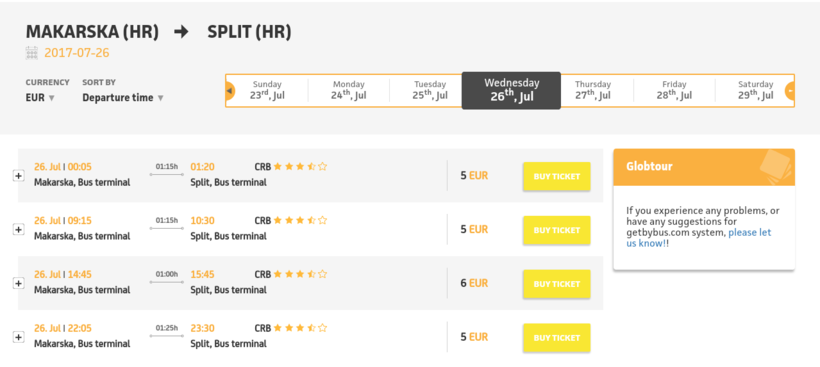Open the EUR currency dropdown
Image resolution: width=820 pixels, height=367 pixels.
[40, 98]
